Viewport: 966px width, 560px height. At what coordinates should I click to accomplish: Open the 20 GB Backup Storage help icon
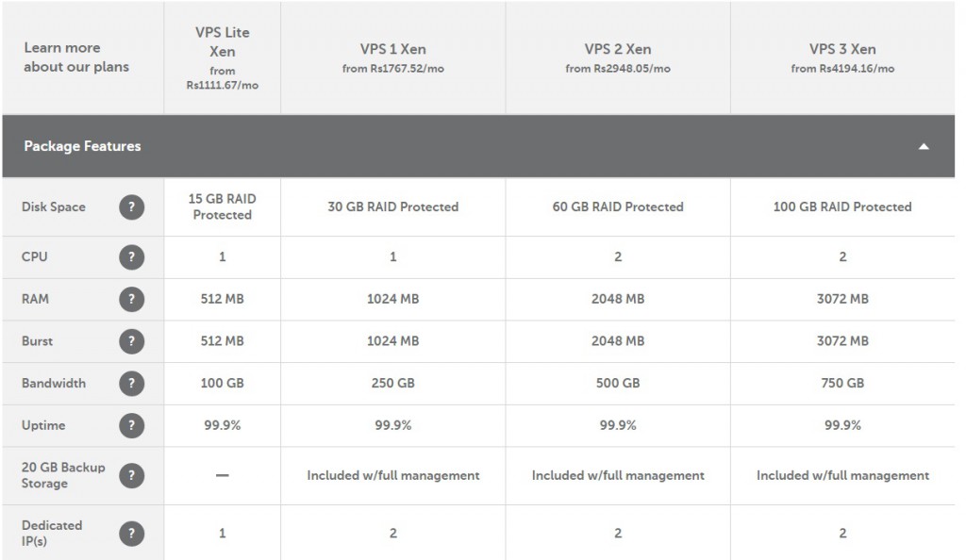tap(131, 475)
